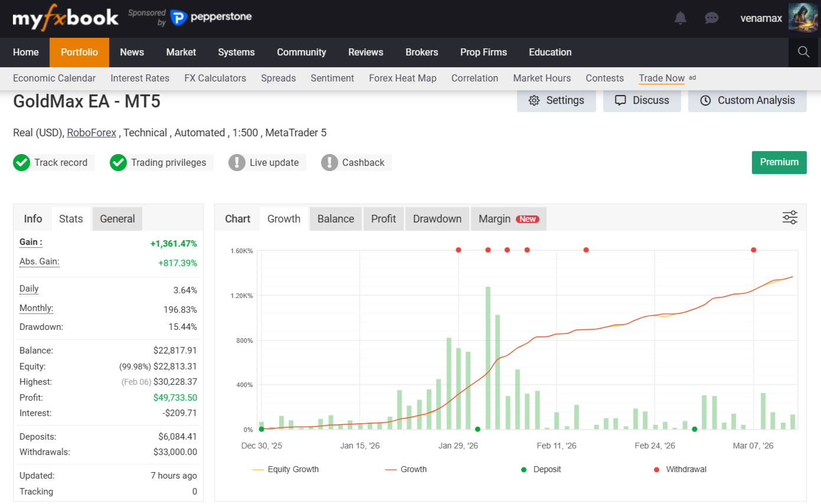Screen dimensions: 821x504
Task: Click the Track record green checkmark
Action: pyautogui.click(x=21, y=163)
